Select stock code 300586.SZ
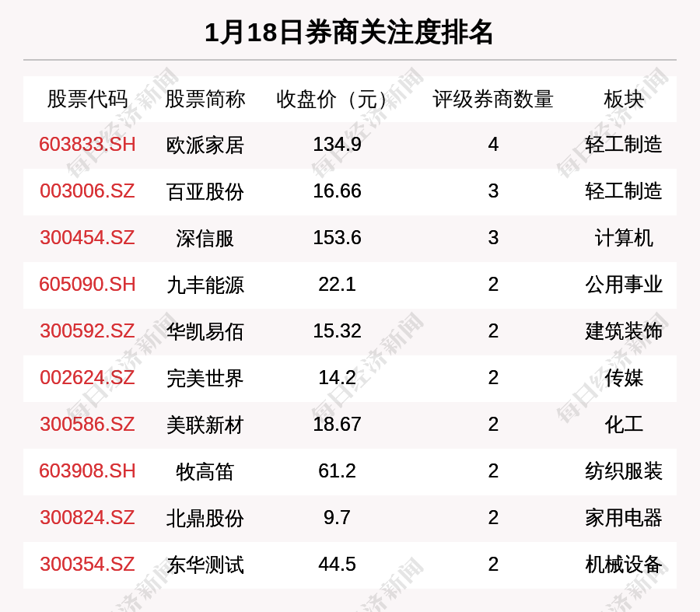Viewport: 700px width, 612px height. [x=87, y=424]
